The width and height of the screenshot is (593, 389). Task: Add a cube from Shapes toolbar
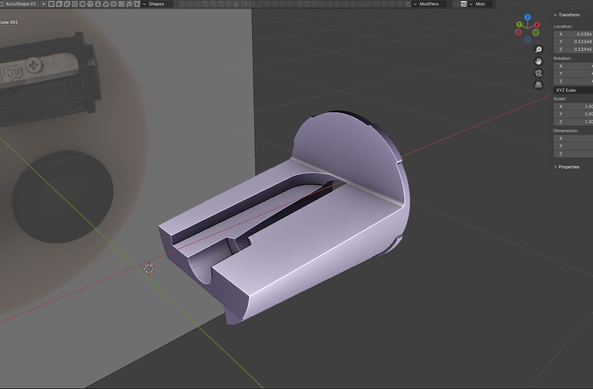pos(59,4)
